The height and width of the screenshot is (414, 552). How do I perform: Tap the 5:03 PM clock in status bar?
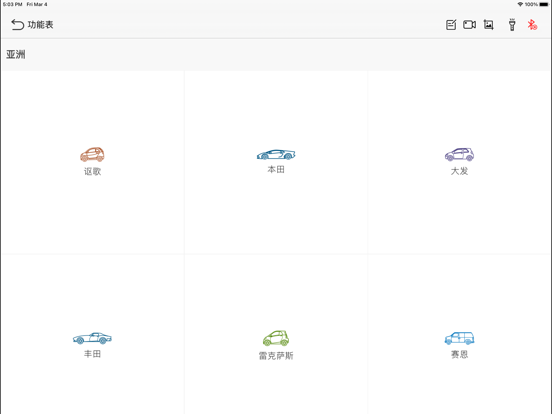[x=12, y=4]
